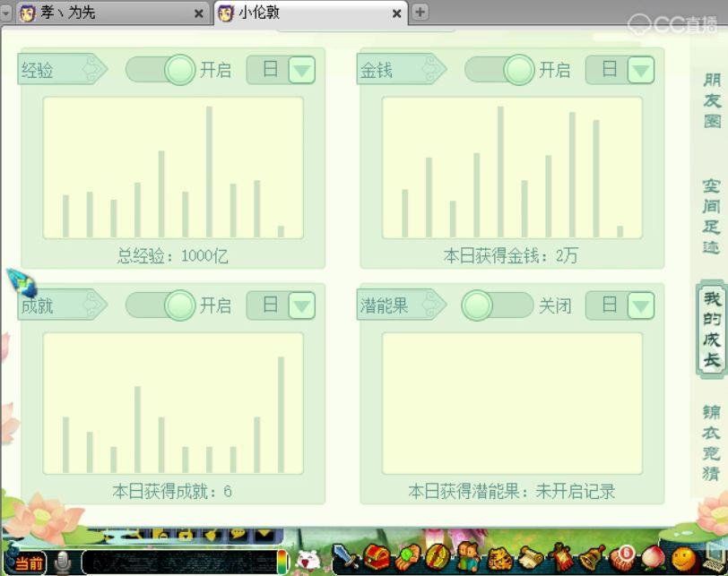The image size is (728, 576).
Task: Open the 锦衣竞猜 side tab
Action: click(x=711, y=443)
